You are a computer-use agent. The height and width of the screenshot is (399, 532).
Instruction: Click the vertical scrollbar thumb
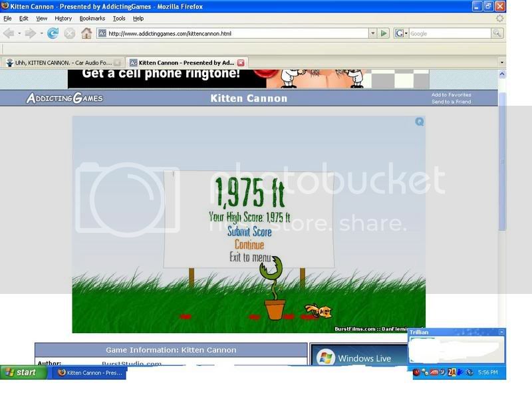(502, 162)
